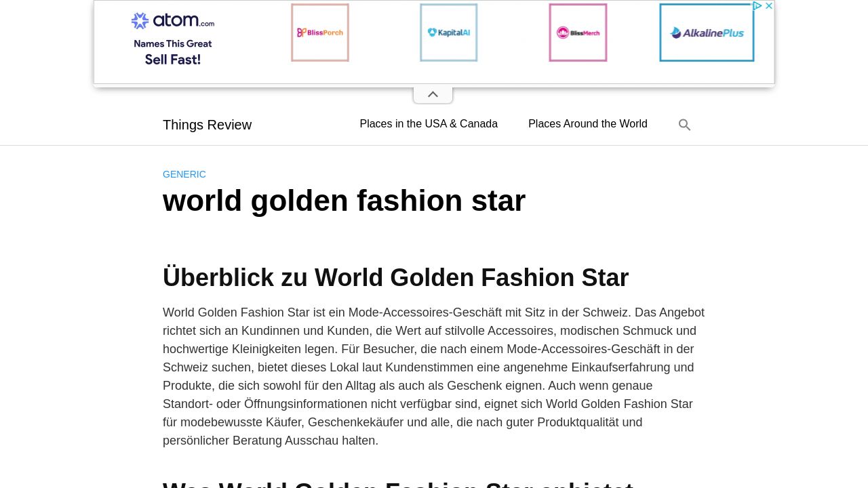Open the search magnifier icon in header
The width and height of the screenshot is (868, 488).
click(684, 125)
